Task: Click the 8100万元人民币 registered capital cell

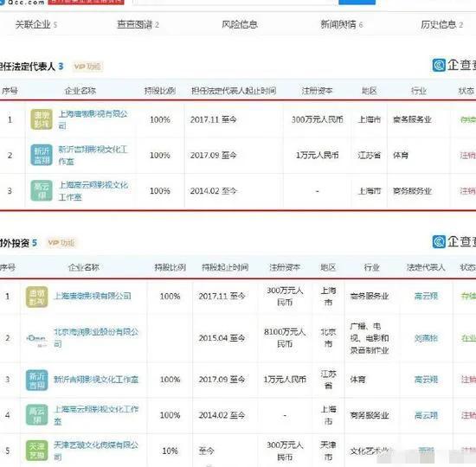Action: 285,338
